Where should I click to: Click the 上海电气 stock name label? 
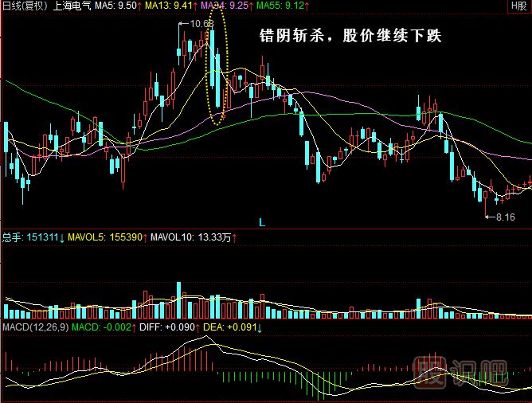point(72,6)
